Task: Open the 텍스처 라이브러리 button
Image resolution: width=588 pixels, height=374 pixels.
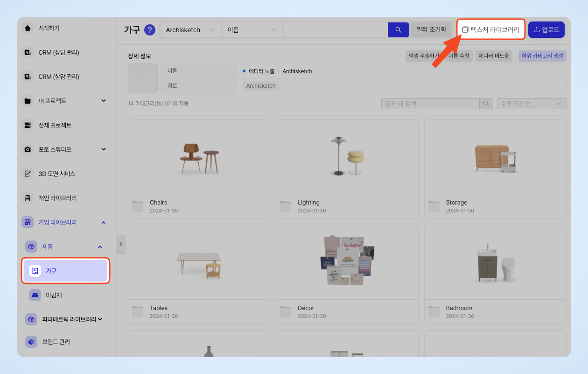Action: [490, 29]
